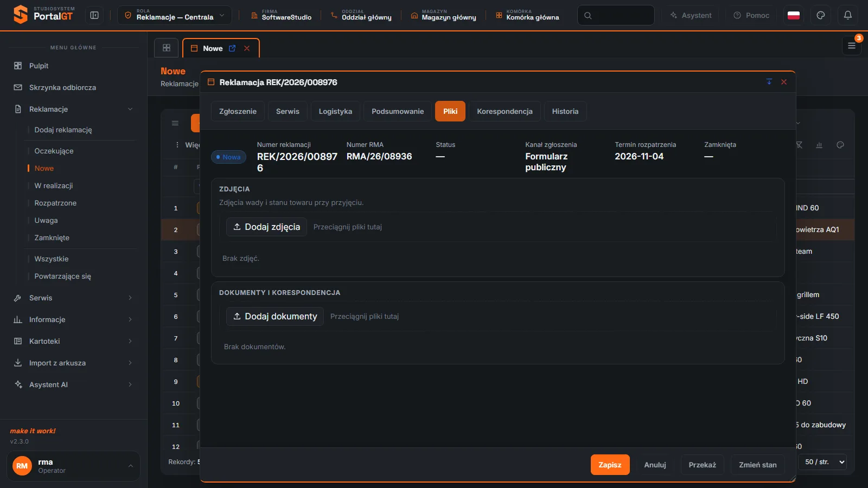Switch to the Logistyka tab
This screenshot has width=868, height=488.
pyautogui.click(x=335, y=111)
